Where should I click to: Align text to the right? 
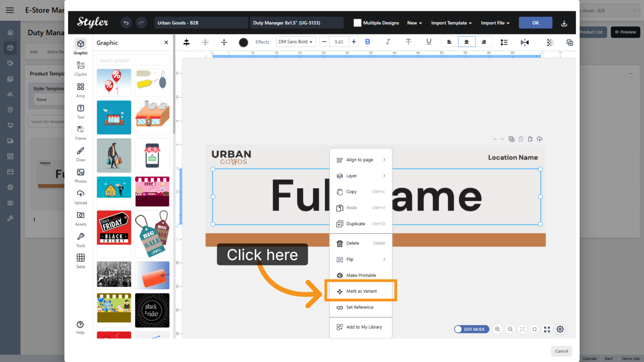click(x=484, y=42)
